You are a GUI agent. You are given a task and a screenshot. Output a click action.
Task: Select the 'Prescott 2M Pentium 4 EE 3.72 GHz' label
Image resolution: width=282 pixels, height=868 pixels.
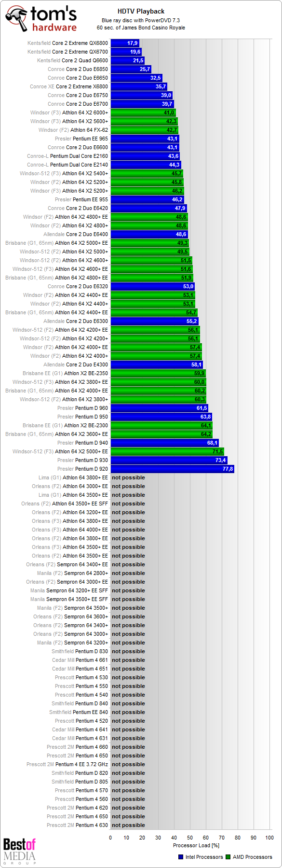(x=67, y=764)
